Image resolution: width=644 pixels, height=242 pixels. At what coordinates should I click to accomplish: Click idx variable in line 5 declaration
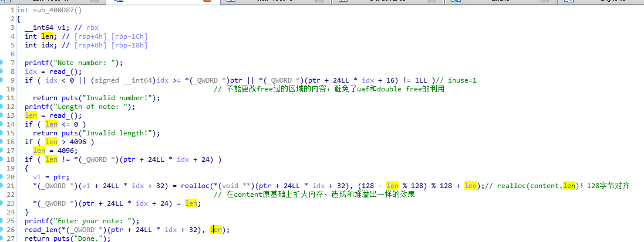(x=45, y=45)
